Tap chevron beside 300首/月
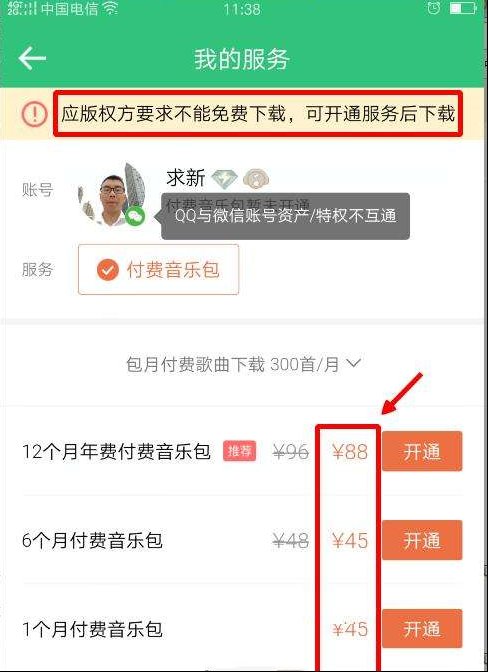Viewport: 488px width, 672px height. point(353,363)
